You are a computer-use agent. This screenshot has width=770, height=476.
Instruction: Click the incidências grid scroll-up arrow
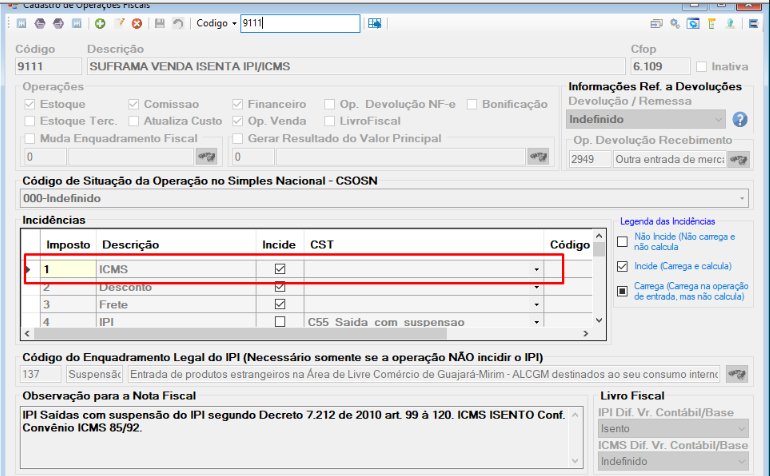[599, 236]
